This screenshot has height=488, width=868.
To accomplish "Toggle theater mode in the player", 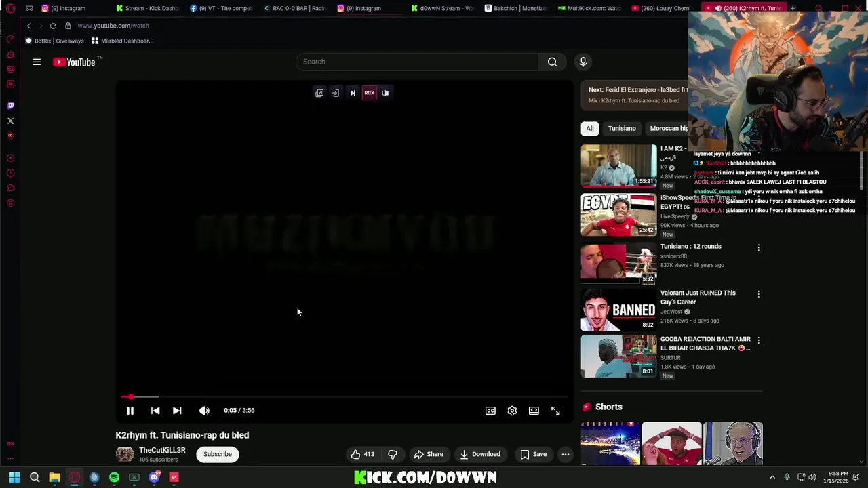I will point(534,410).
